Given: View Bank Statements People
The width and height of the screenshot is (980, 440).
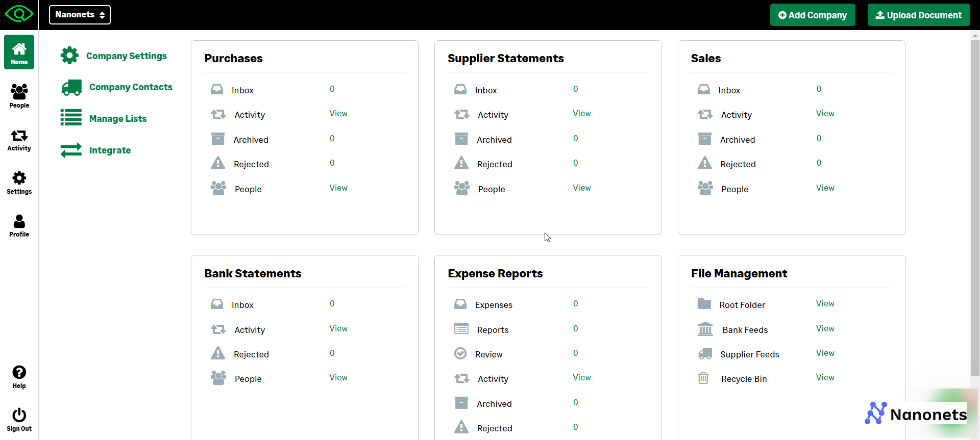Looking at the screenshot, I should 338,377.
